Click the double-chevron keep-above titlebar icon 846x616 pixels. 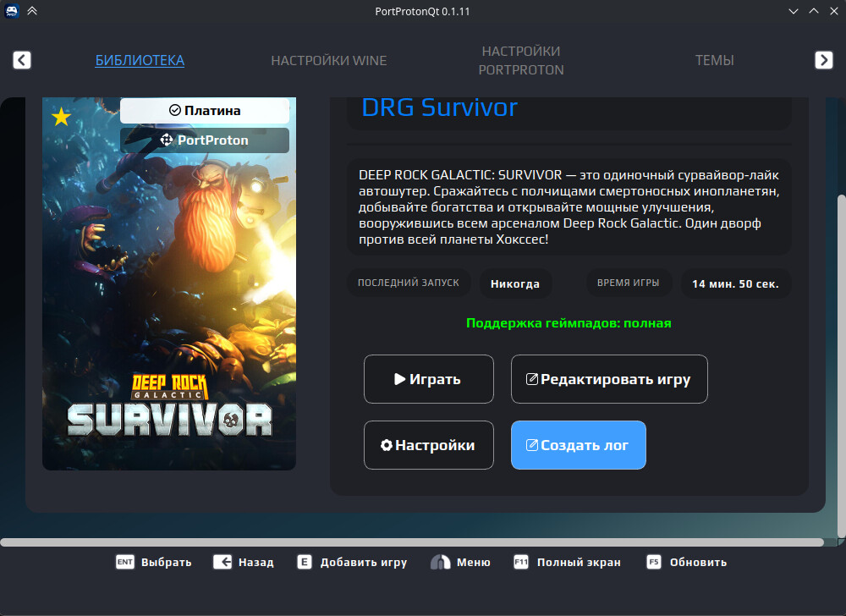tap(32, 11)
